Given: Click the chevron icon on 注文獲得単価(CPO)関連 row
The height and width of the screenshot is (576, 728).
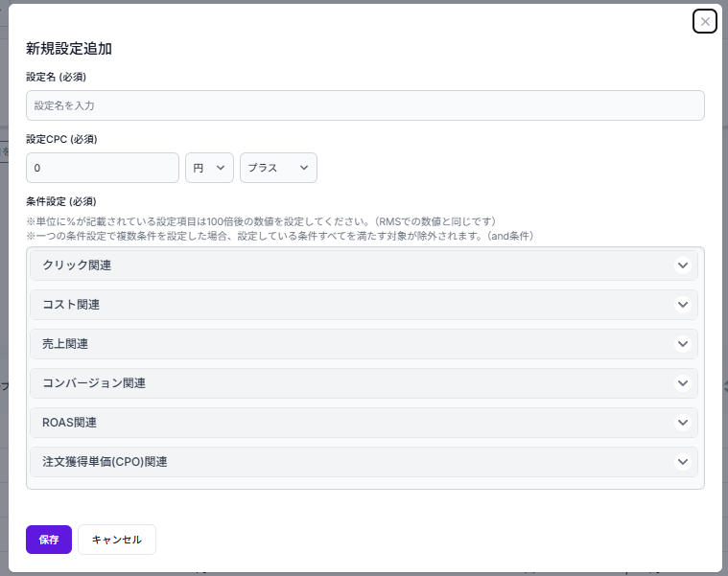Looking at the screenshot, I should (683, 462).
